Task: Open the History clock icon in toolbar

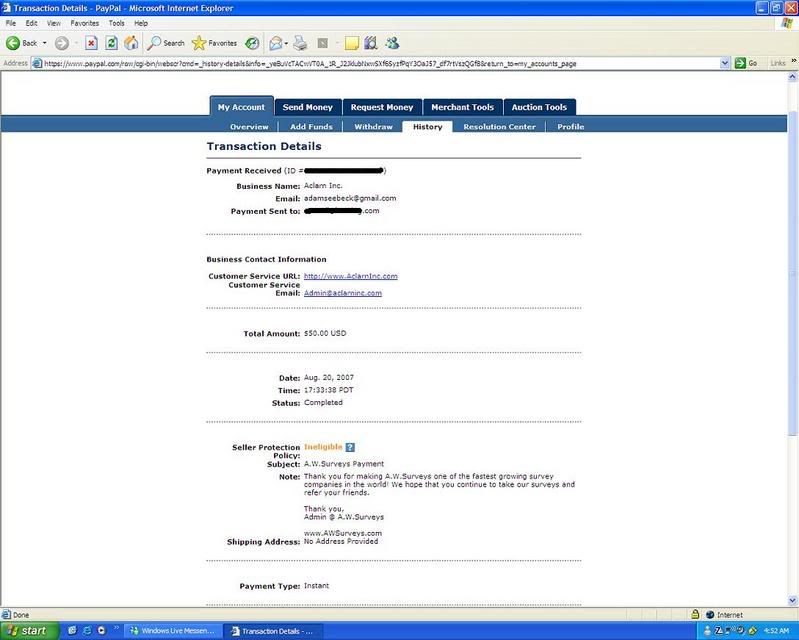Action: [252, 43]
